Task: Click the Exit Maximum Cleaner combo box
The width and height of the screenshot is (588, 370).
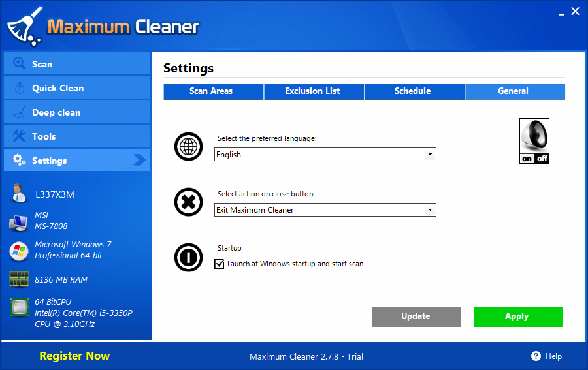Action: point(325,209)
